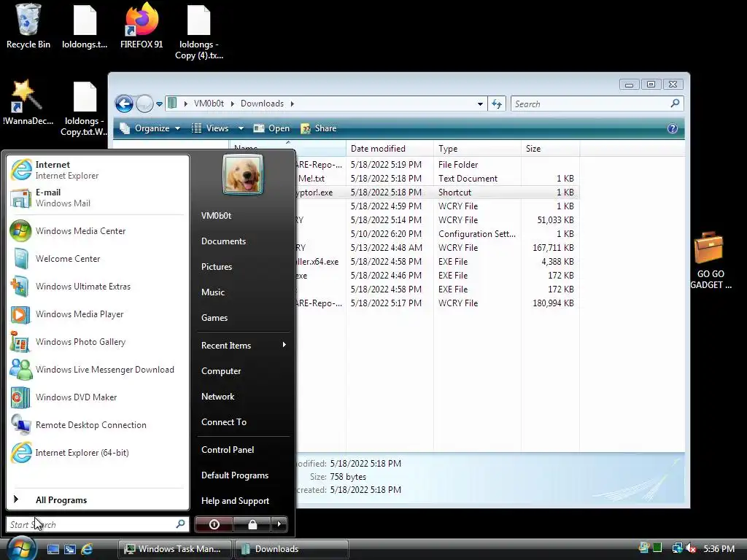Image resolution: width=747 pixels, height=560 pixels.
Task: Open Music from Start menu
Action: tap(244, 292)
